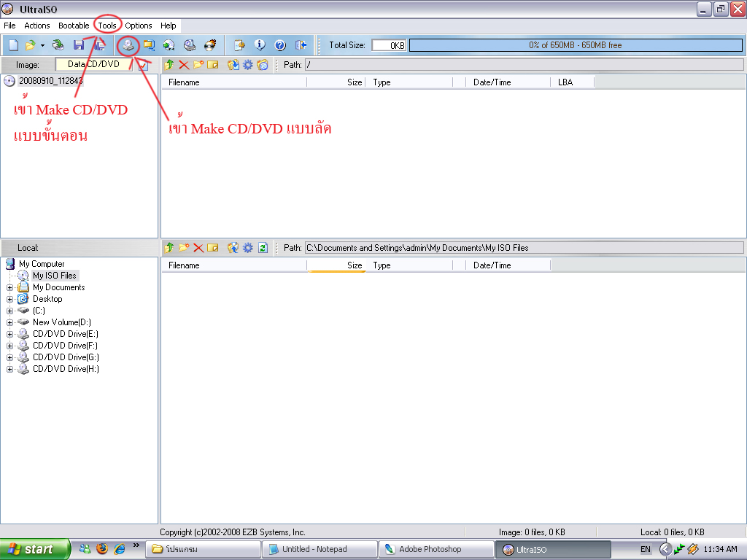Open the Tools menu
This screenshot has width=747, height=560.
pos(107,26)
